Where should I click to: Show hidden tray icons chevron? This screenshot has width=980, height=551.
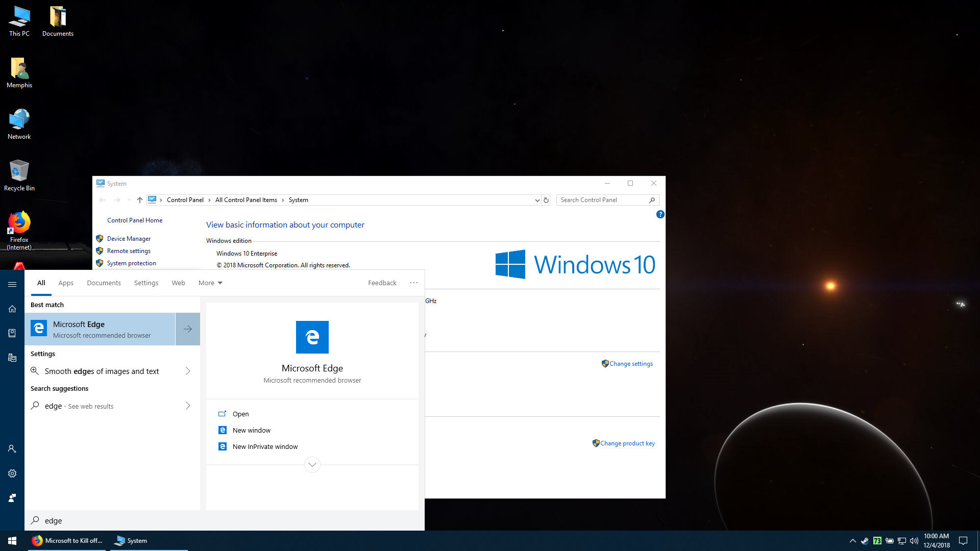click(x=852, y=541)
